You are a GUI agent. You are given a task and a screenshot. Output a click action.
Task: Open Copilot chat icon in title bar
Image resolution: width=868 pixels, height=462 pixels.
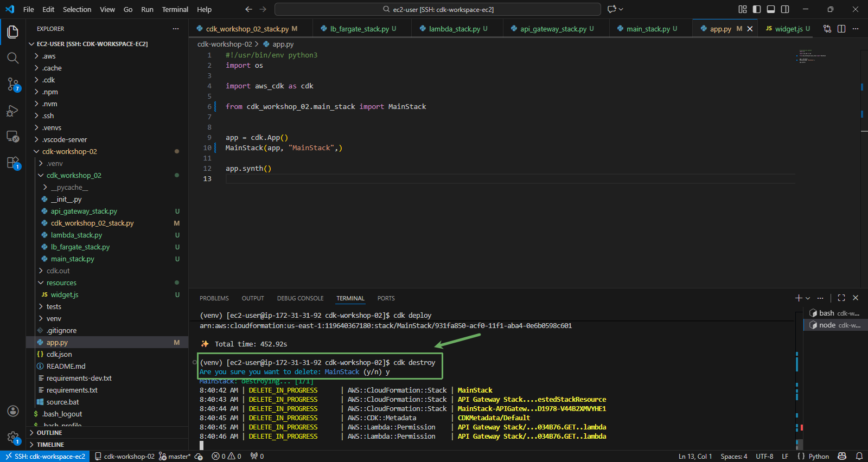[x=612, y=9]
